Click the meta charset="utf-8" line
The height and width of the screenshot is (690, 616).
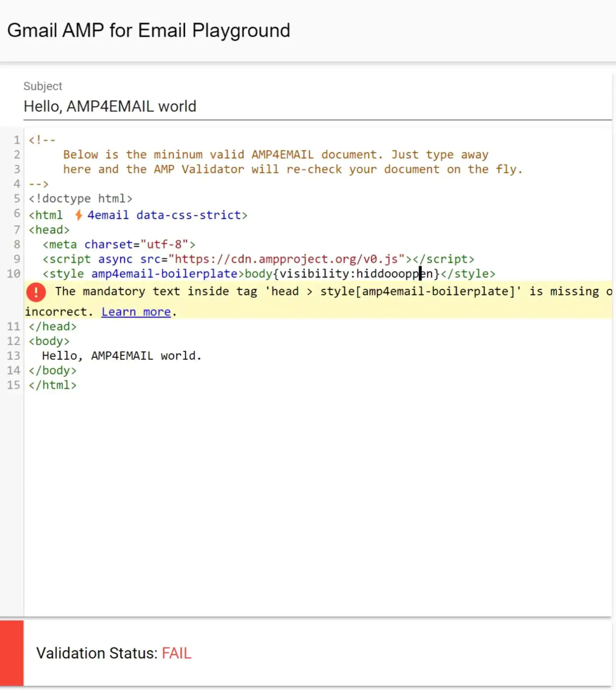119,244
